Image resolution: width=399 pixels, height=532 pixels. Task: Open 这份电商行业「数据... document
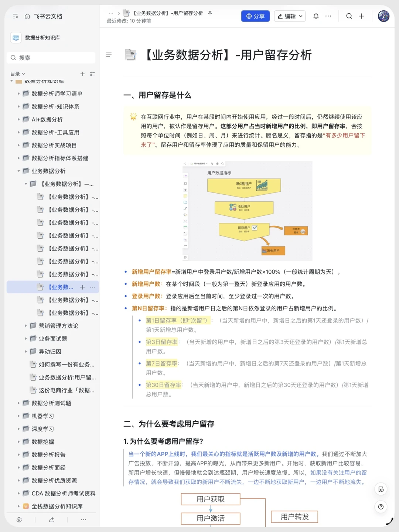(x=62, y=391)
